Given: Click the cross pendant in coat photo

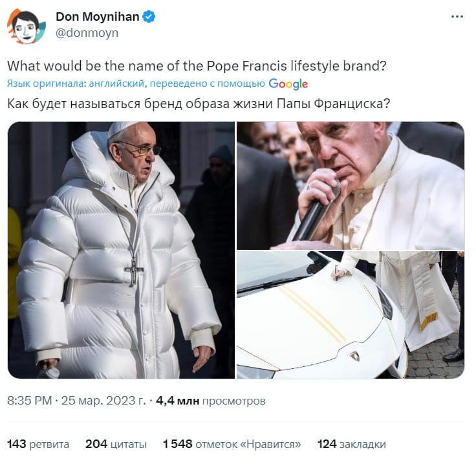Looking at the screenshot, I should (133, 272).
